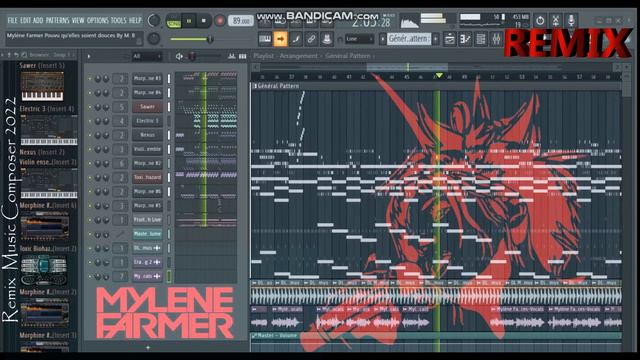
Task: Toggle channel select indicator for Sawer
Action: 169,107
